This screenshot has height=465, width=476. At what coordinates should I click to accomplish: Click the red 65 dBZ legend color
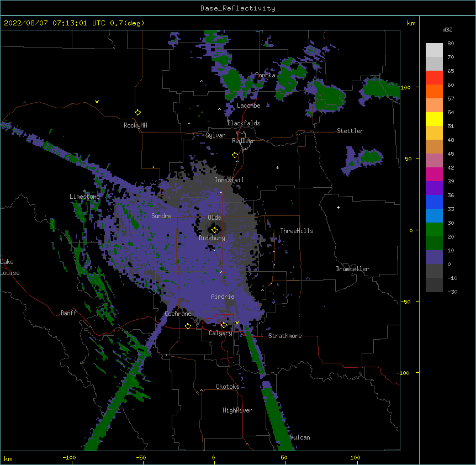coord(434,78)
